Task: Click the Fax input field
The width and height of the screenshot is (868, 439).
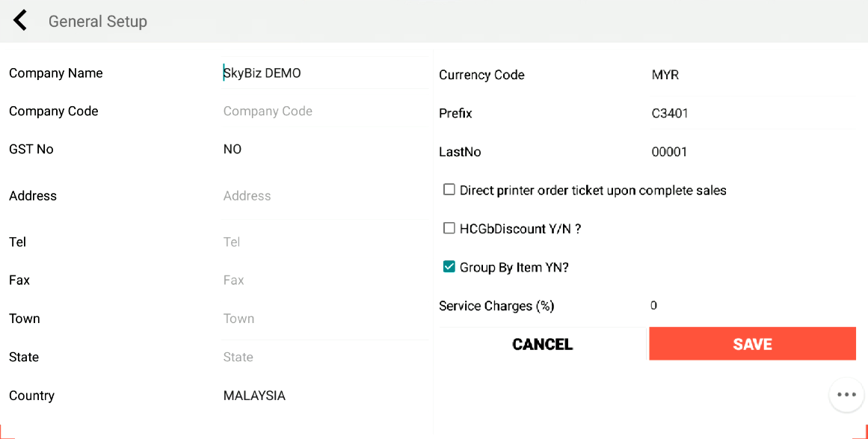Action: coord(323,280)
